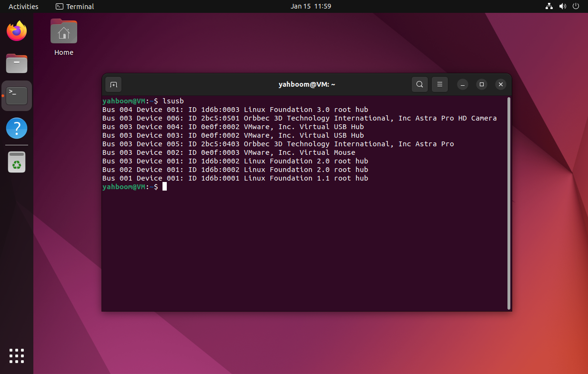
Task: Open the Terminal app menu in top bar
Action: [75, 6]
